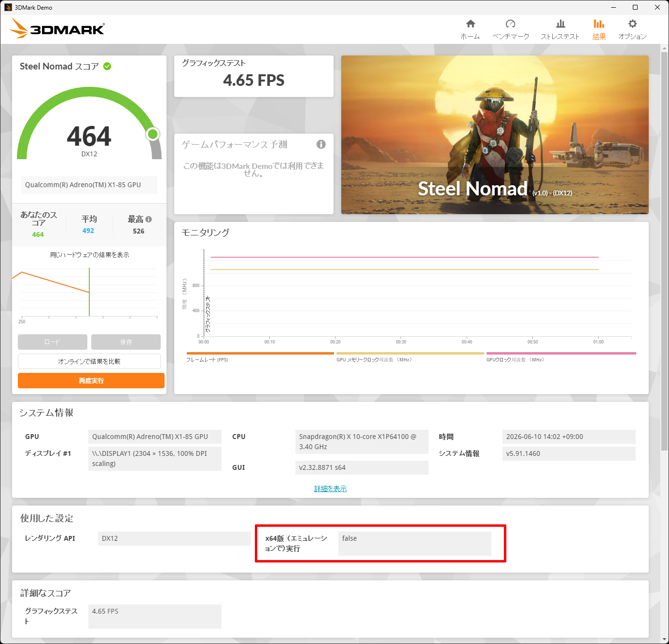Click the orange 再度実行 button
Image resolution: width=669 pixels, height=644 pixels.
click(x=91, y=381)
